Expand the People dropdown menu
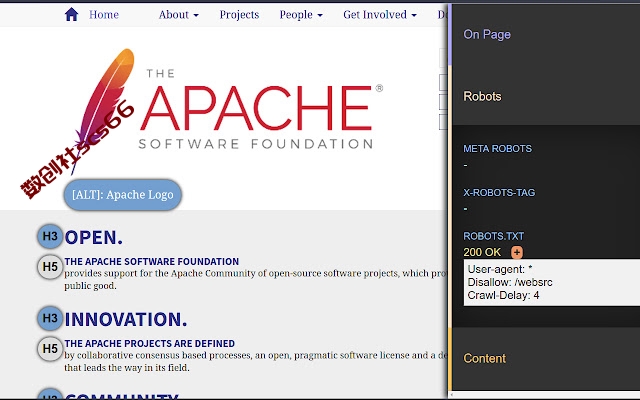The height and width of the screenshot is (400, 640). [301, 15]
